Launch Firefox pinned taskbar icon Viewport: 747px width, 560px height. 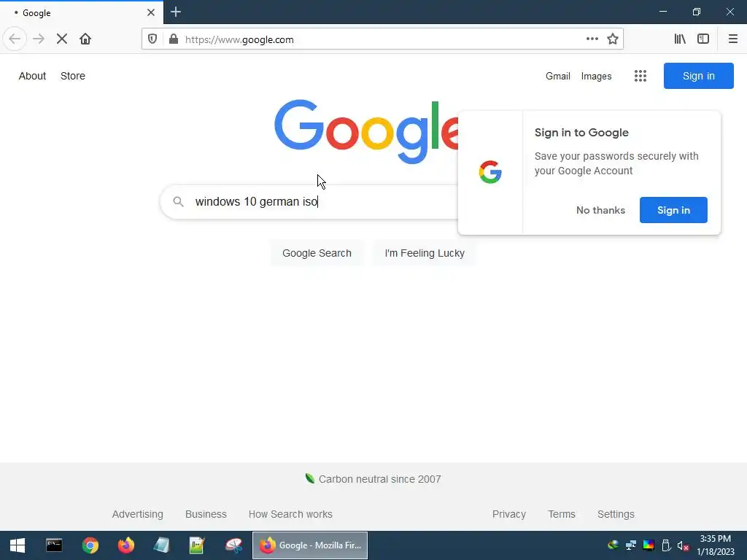click(125, 545)
